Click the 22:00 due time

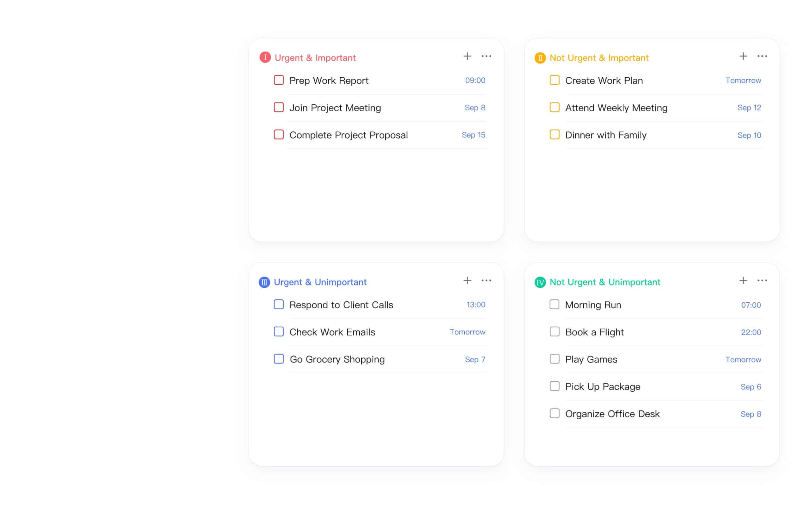751,332
